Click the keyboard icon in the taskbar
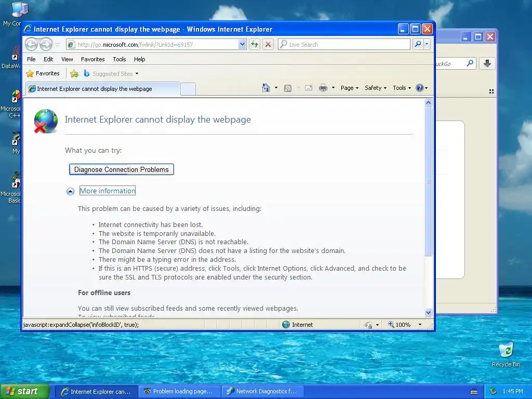This screenshot has height=399, width=532. click(x=474, y=392)
